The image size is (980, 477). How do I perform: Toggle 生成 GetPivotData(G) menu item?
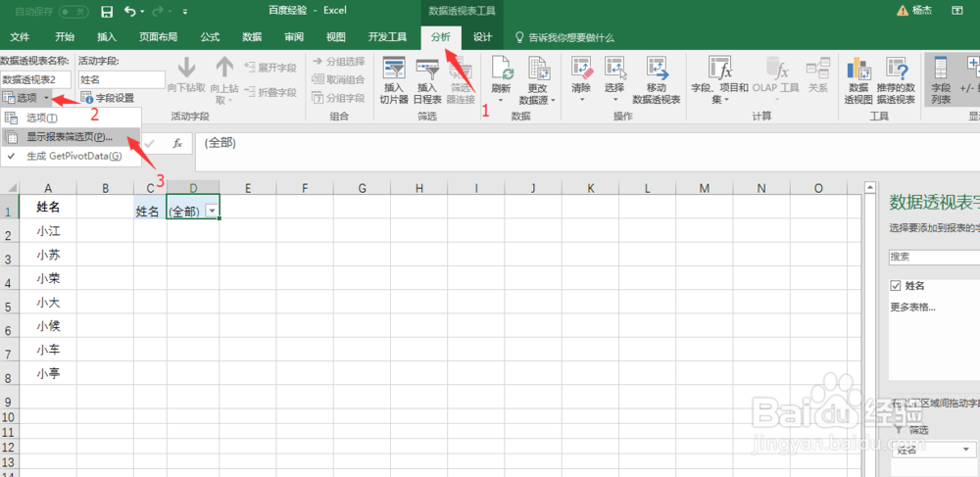coord(71,156)
